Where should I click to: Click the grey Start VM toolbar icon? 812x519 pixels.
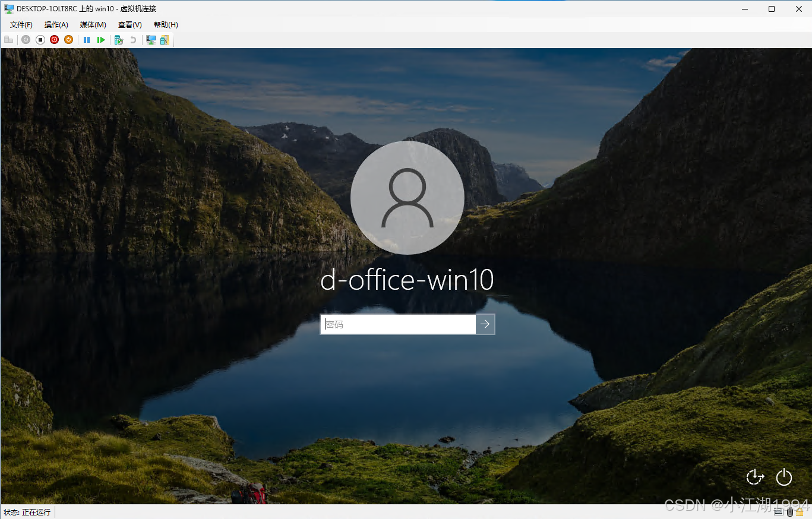[26, 40]
